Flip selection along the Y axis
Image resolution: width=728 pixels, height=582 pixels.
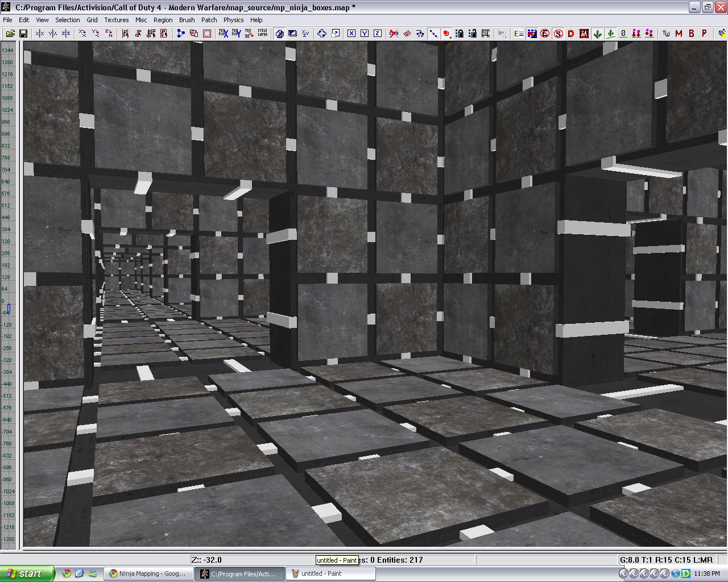pyautogui.click(x=53, y=34)
